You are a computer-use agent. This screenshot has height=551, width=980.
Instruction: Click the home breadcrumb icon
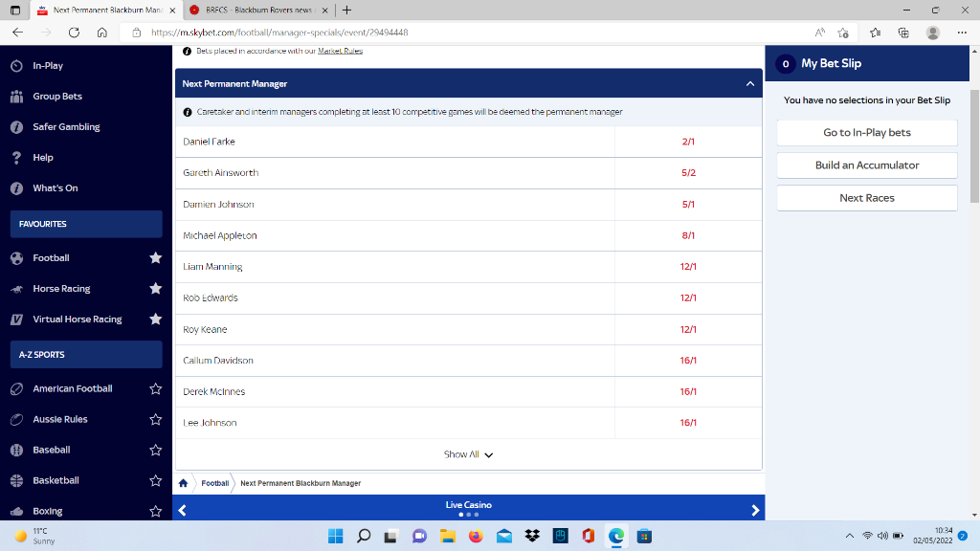click(183, 483)
